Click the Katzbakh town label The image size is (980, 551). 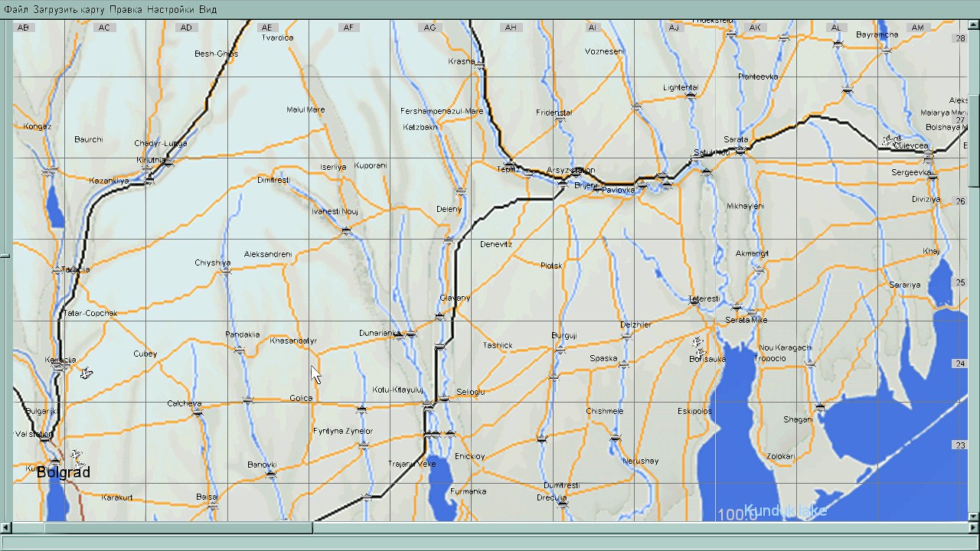420,127
